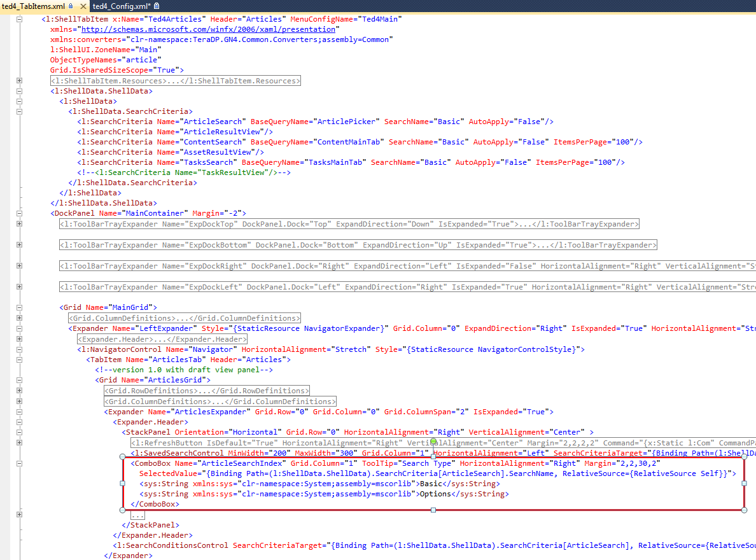Expand the l:ShellTabItem.Resources outline node
756x560 pixels.
[19, 81]
